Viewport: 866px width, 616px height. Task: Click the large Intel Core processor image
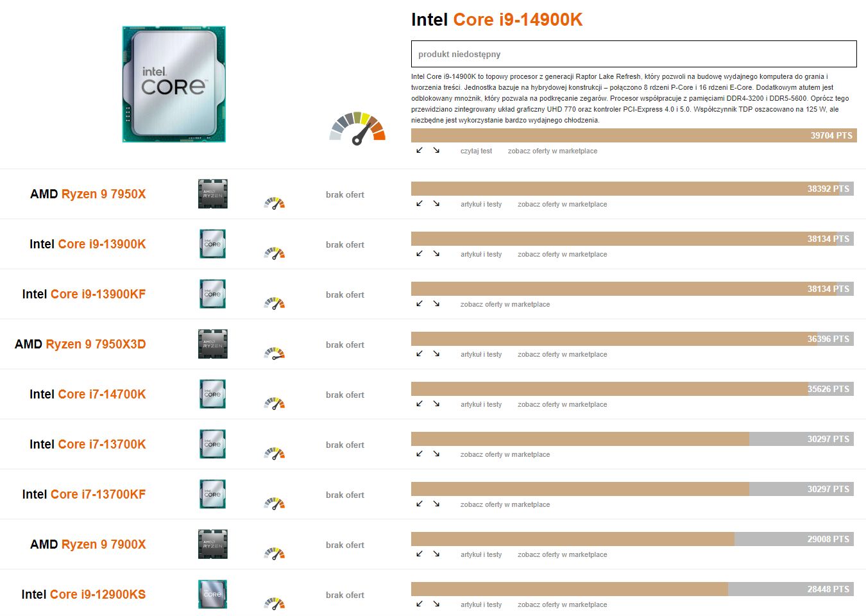(174, 84)
